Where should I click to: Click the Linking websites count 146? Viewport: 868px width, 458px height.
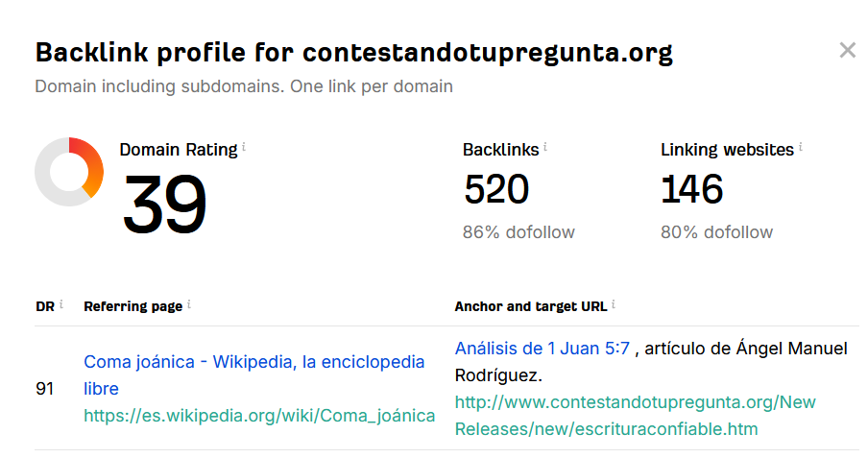point(692,189)
